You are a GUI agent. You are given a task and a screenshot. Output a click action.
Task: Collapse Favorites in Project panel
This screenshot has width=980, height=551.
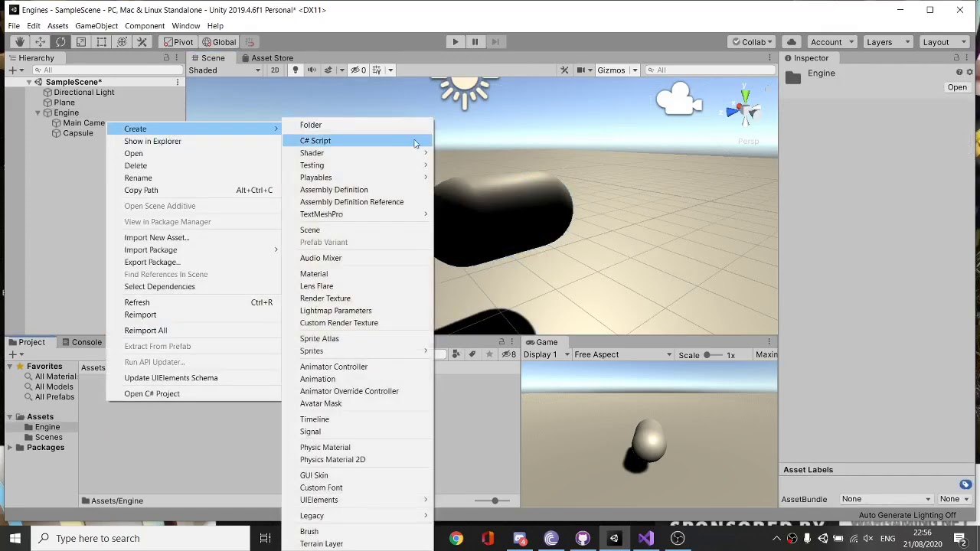pyautogui.click(x=11, y=367)
